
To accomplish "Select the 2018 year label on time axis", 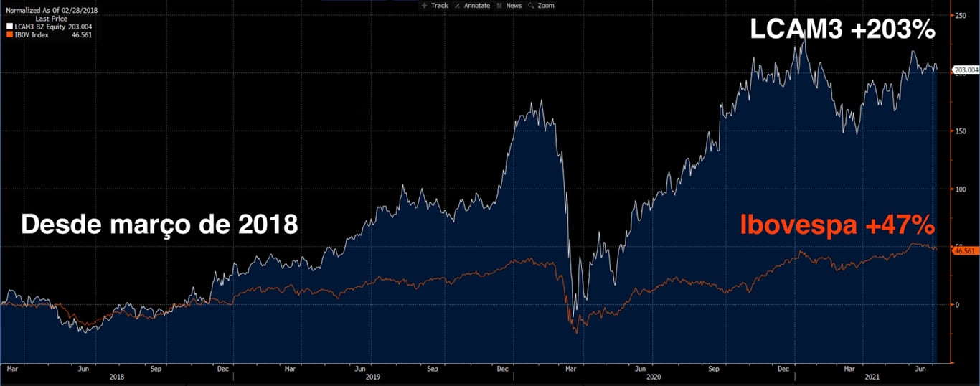I will point(116,376).
